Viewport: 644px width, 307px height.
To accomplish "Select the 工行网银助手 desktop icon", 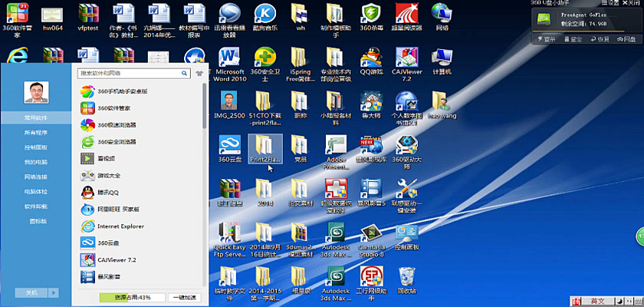I will 371,283.
